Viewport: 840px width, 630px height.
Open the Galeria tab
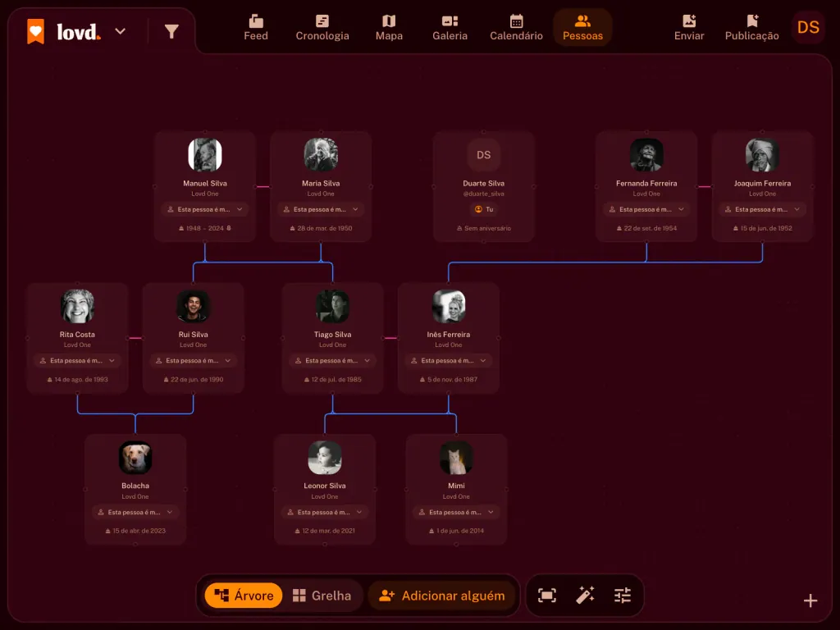450,28
